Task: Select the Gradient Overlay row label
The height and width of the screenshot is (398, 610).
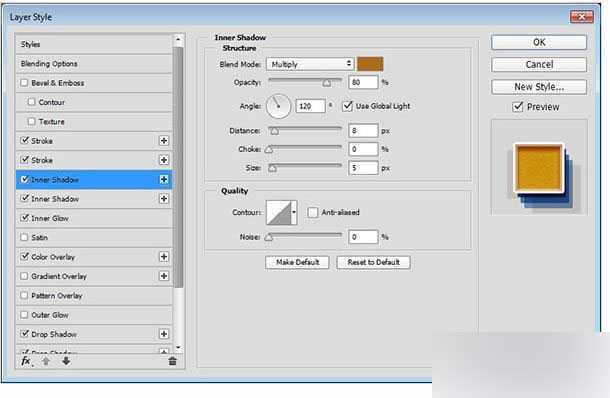Action: coord(59,276)
